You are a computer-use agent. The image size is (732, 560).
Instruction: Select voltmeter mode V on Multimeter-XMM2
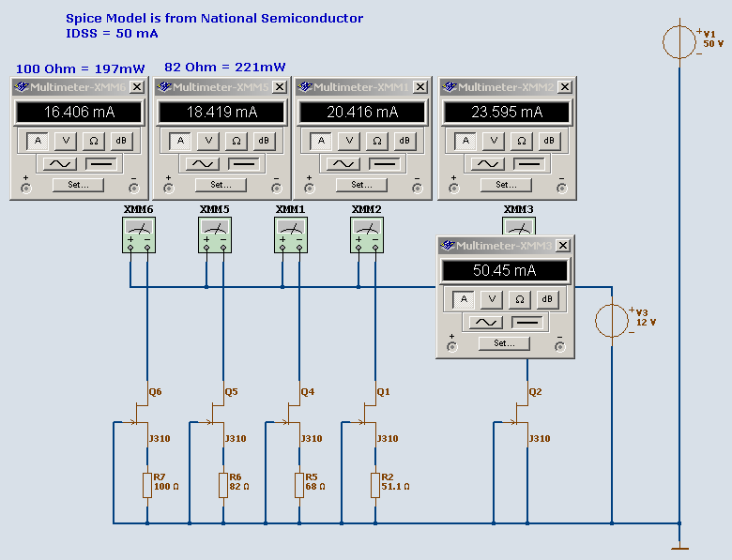[494, 141]
